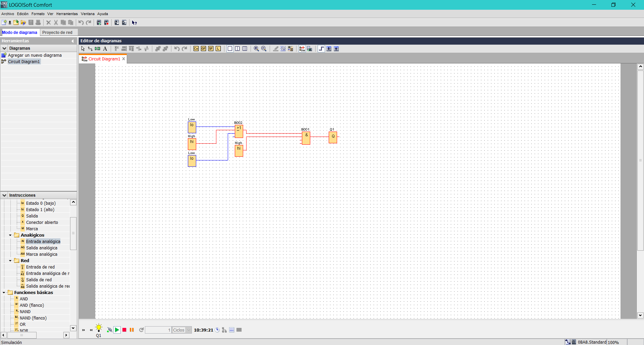This screenshot has width=644, height=345.
Task: Collapse the Funciones básicas folder
Action: tap(4, 293)
